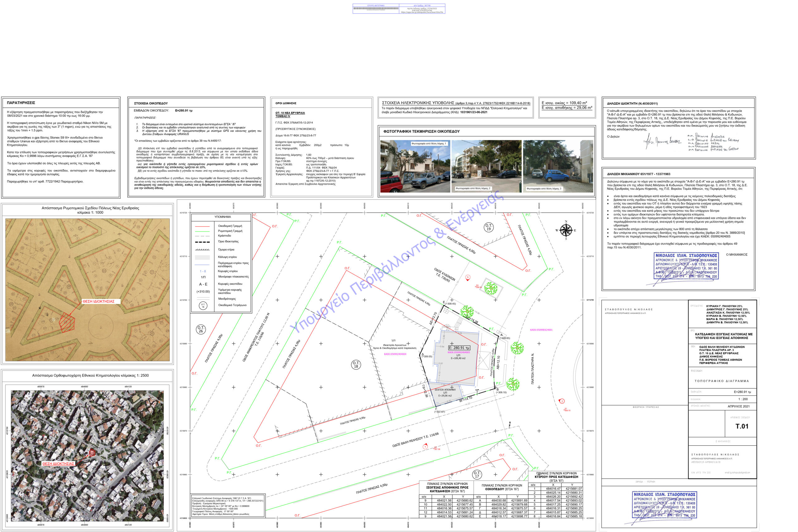Viewport: 798px width, 532px height.
Task: Click the red Οικοδομική Γραμμή line sample in the legend
Action: (202, 226)
